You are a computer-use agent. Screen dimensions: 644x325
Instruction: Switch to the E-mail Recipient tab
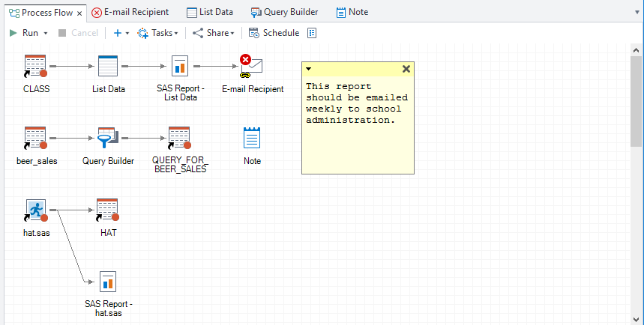coord(130,12)
